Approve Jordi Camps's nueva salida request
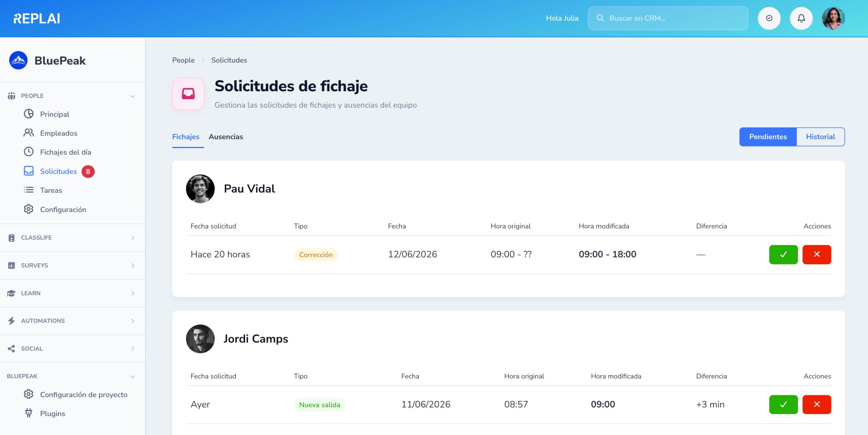Image resolution: width=868 pixels, height=435 pixels. click(783, 404)
